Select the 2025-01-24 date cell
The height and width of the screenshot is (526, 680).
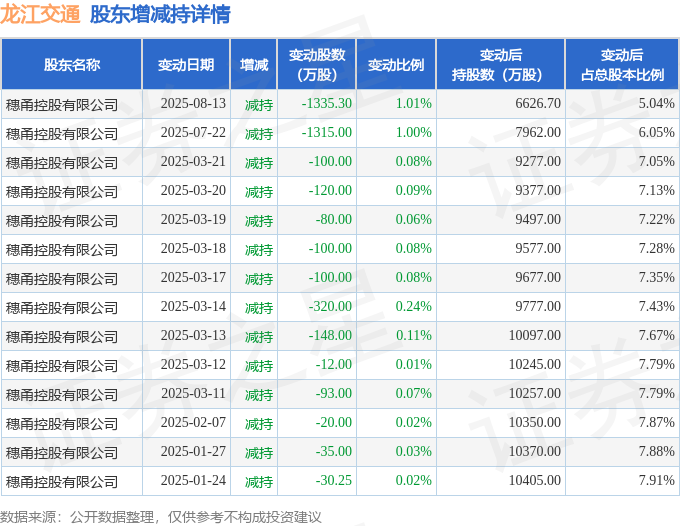pos(193,480)
